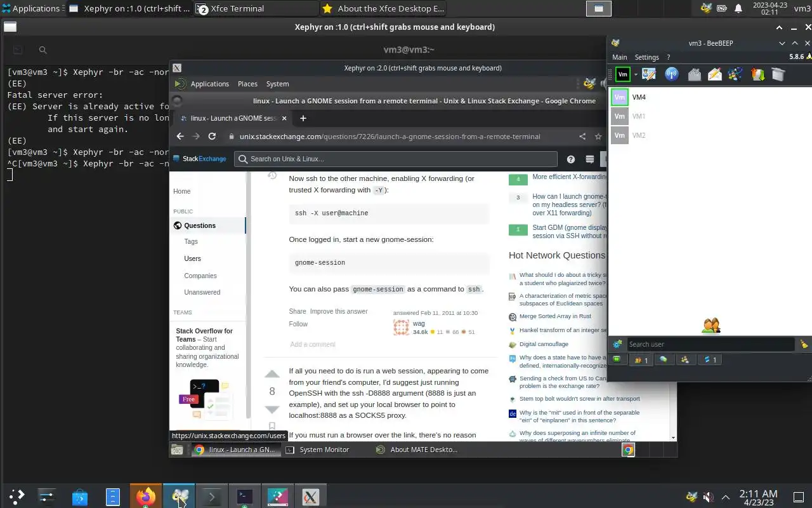The image size is (812, 508).
Task: Upvote the answer scored 8
Action: coord(272,373)
